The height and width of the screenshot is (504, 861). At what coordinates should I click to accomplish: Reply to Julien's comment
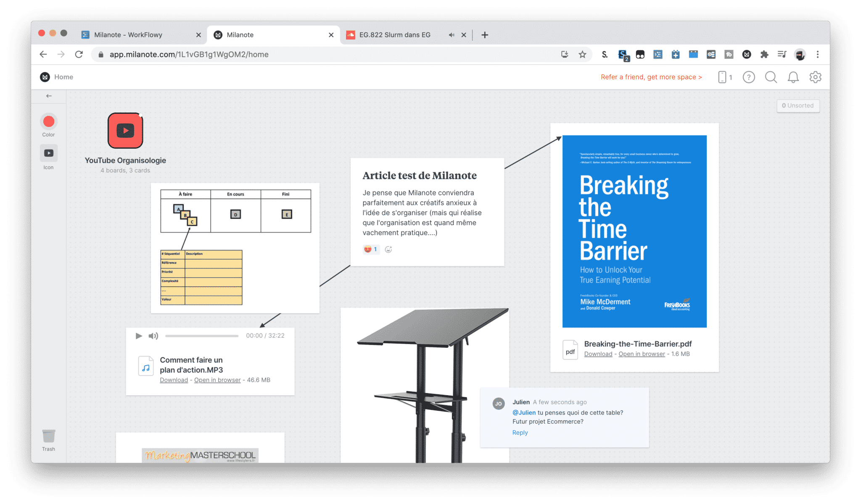point(520,433)
